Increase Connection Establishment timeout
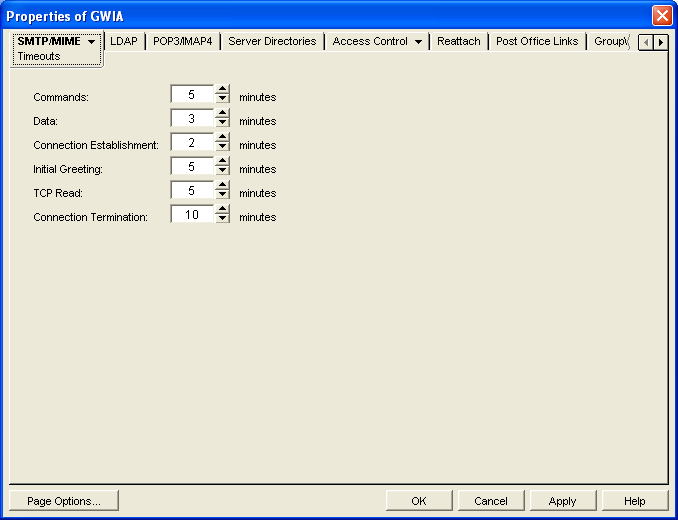The width and height of the screenshot is (678, 520). 222,137
